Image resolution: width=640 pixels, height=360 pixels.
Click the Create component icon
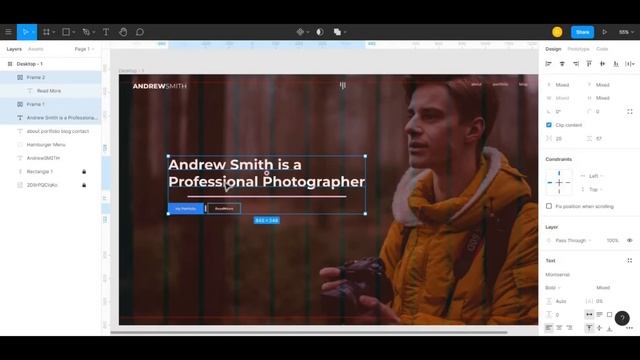point(300,32)
